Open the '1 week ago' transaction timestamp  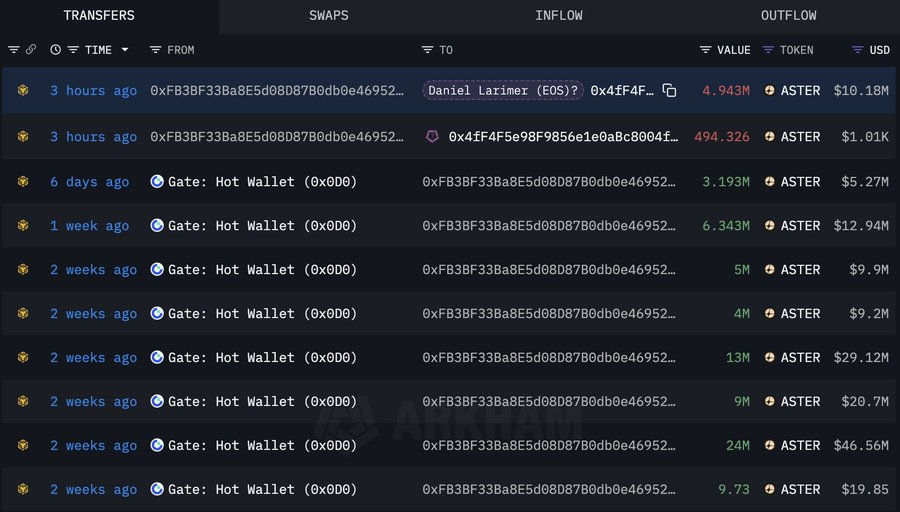89,226
